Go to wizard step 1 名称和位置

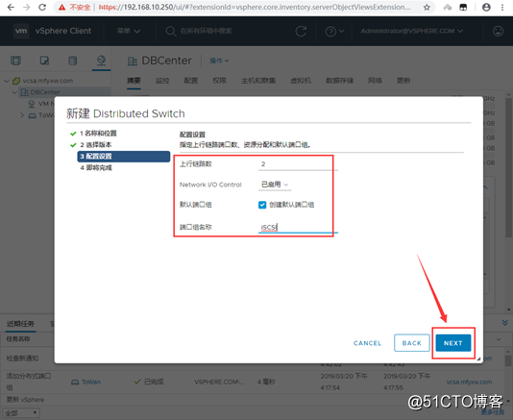pyautogui.click(x=98, y=134)
